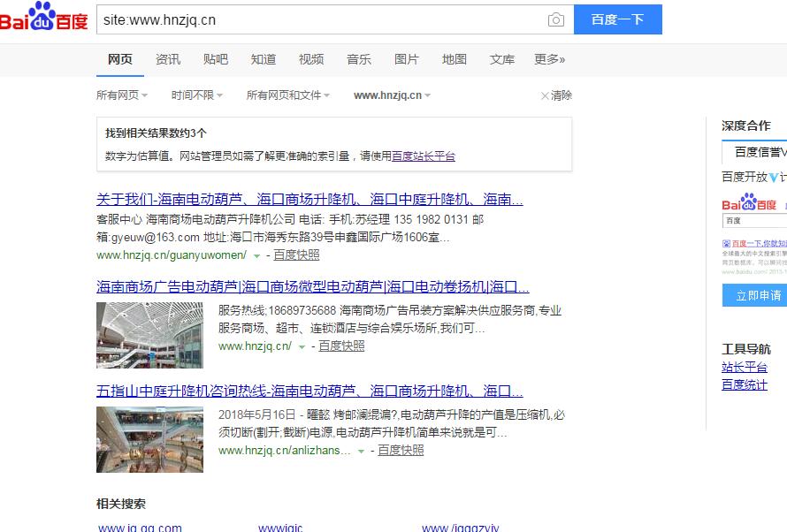Go to the 知道 tab
Image resolution: width=787 pixels, height=532 pixels.
point(264,60)
